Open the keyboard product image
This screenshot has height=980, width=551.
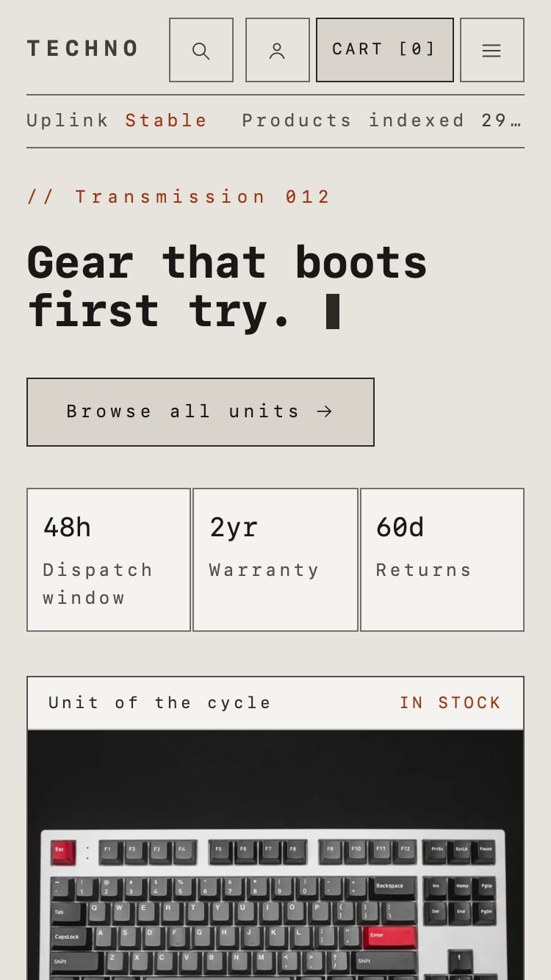click(x=275, y=855)
